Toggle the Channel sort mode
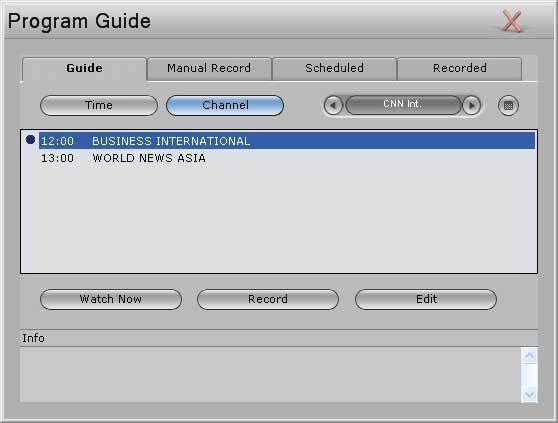The width and height of the screenshot is (558, 423). click(x=225, y=105)
